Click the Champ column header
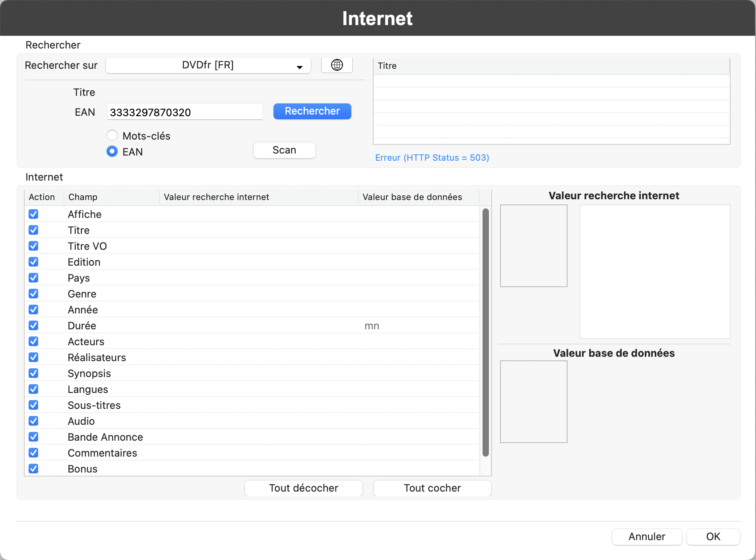 [x=111, y=197]
